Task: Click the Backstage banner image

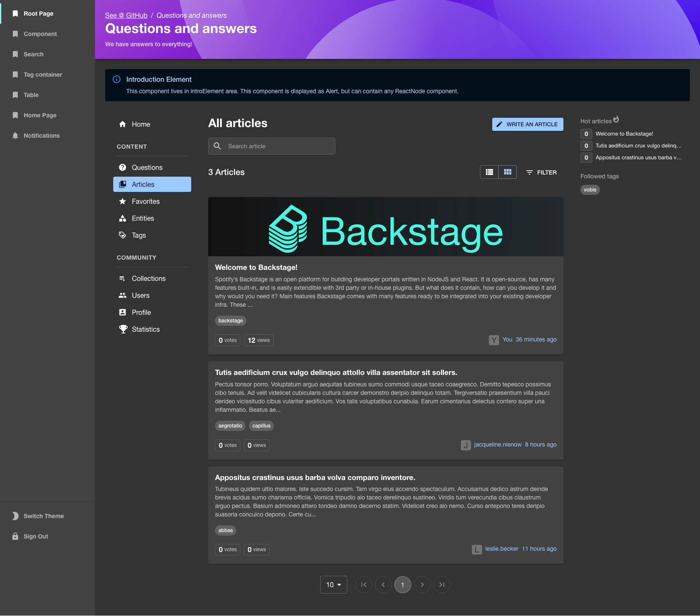Action: coord(386,227)
